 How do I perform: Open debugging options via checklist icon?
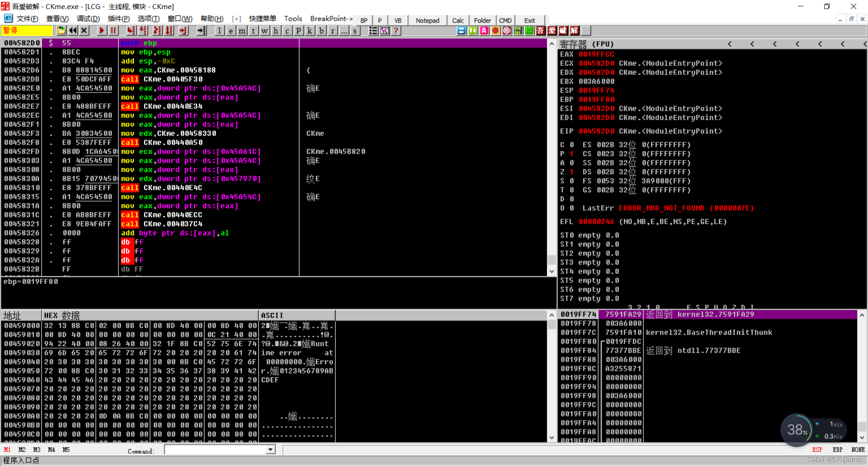pyautogui.click(x=373, y=30)
